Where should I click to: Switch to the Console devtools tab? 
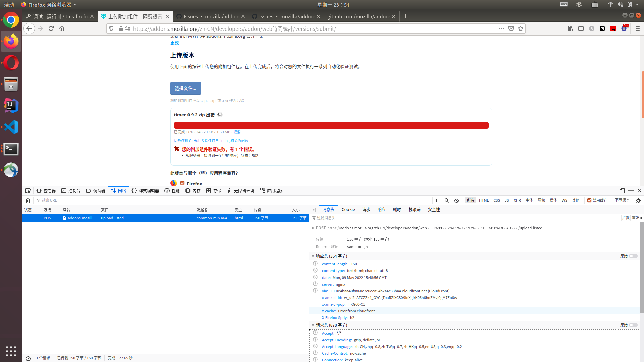point(71,191)
